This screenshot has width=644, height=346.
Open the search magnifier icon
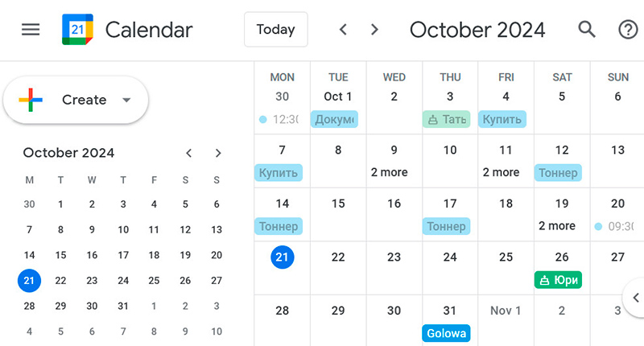point(588,30)
